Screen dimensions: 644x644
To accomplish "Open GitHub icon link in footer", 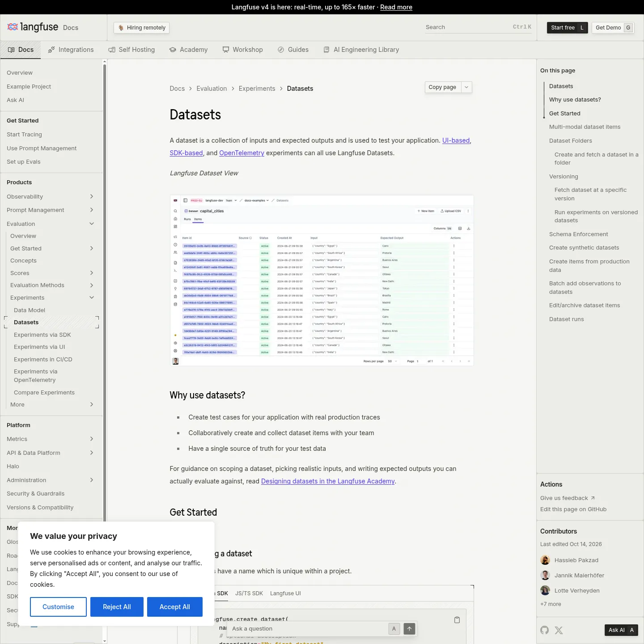I will coord(544,630).
